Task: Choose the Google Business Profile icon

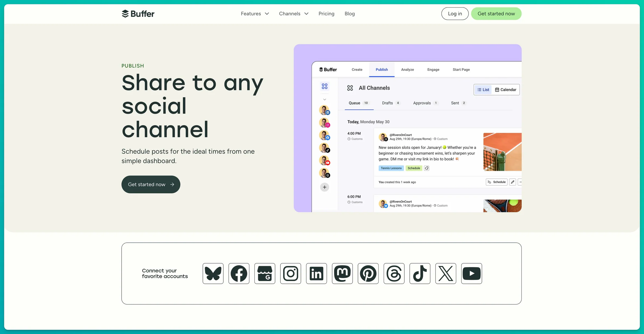Action: click(265, 274)
